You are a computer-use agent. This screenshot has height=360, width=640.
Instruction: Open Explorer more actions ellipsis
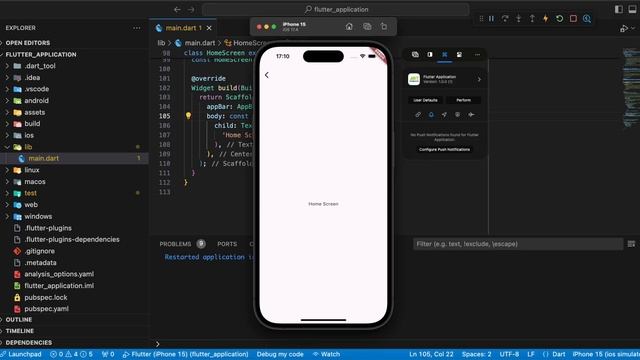[137, 28]
